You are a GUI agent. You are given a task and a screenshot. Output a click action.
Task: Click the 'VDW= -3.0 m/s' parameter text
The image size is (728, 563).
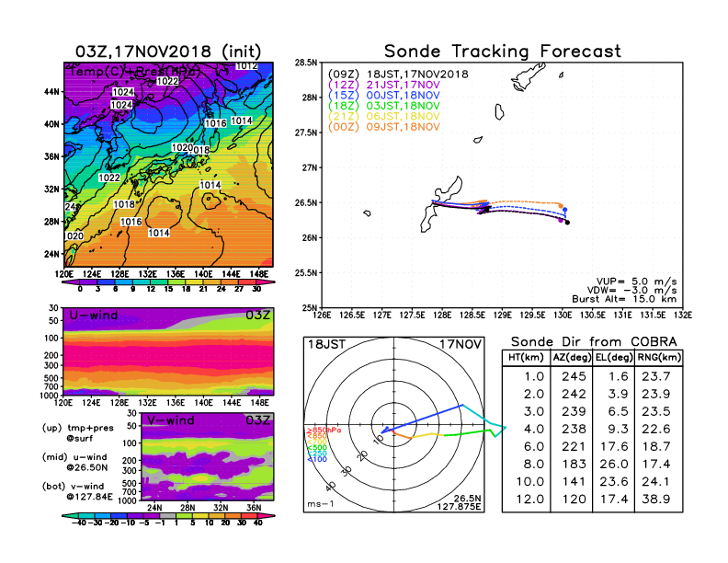[633, 291]
